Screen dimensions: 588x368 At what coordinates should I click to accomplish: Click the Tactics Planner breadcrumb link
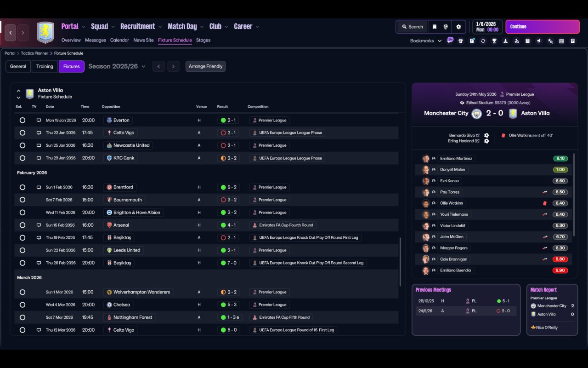[34, 53]
